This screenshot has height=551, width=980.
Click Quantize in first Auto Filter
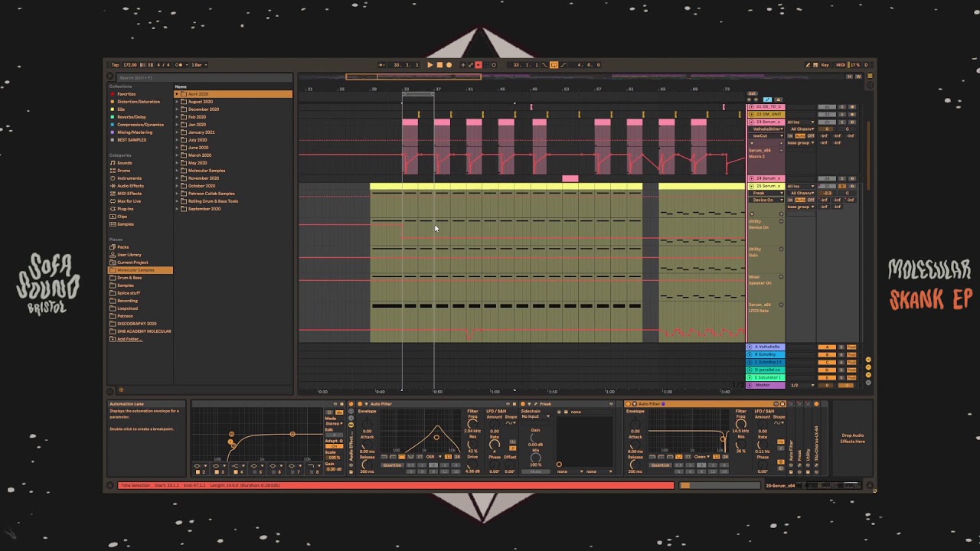click(x=392, y=465)
